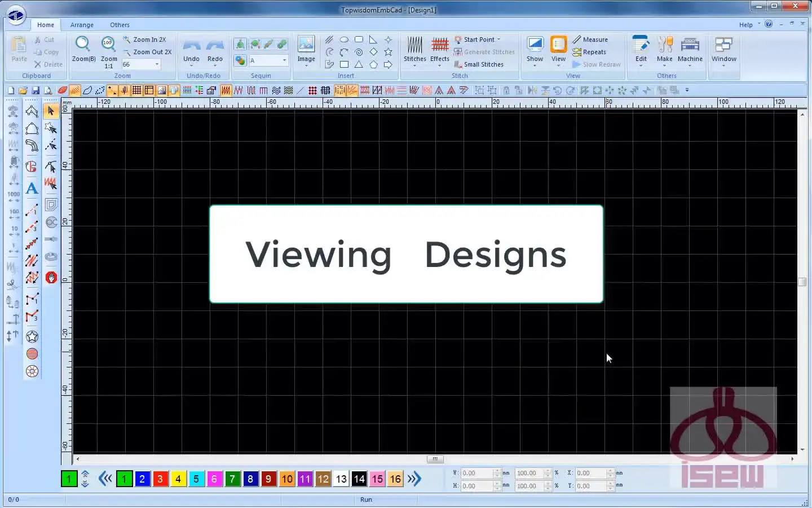The image size is (812, 508).
Task: Select color swatch number 9
Action: tap(268, 479)
